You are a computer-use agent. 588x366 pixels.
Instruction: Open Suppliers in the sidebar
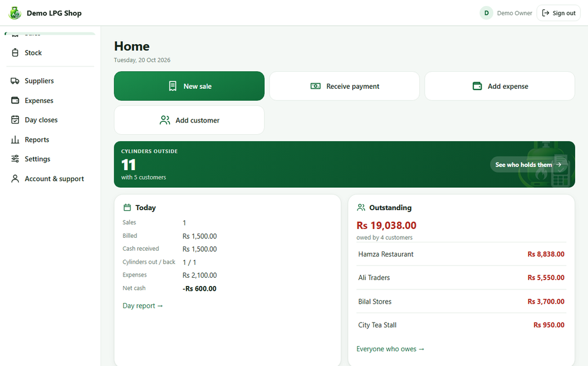tap(50, 81)
